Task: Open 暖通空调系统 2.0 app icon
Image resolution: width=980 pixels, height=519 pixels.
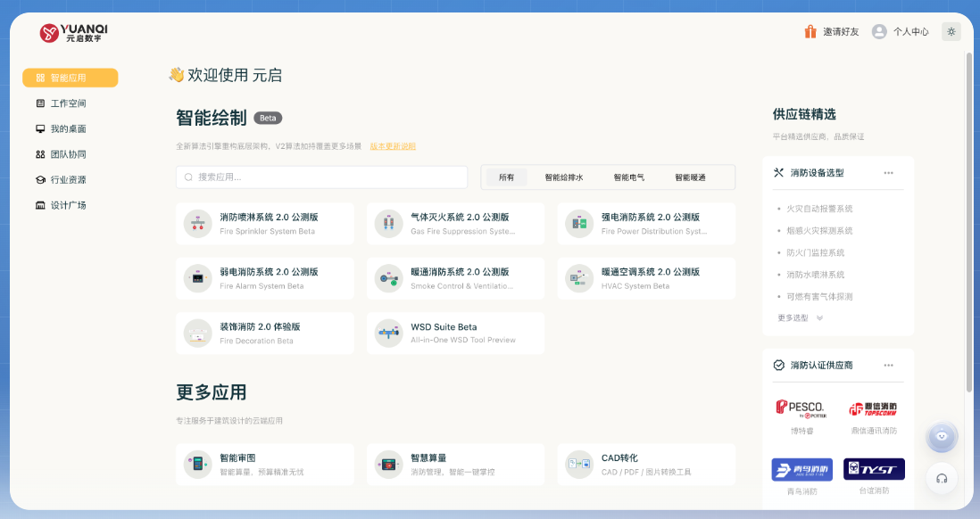Action: tap(579, 278)
